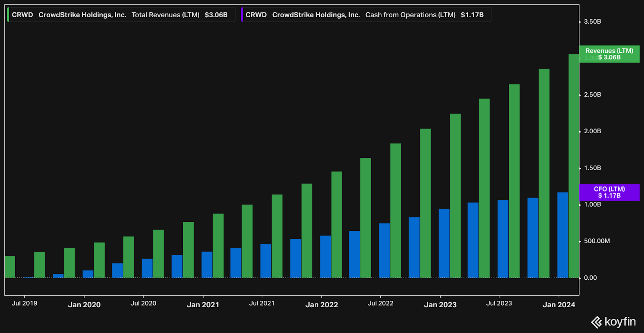Viewport: 644px width, 333px height.
Task: Click the 500.00M y-axis label
Action: pyautogui.click(x=597, y=241)
